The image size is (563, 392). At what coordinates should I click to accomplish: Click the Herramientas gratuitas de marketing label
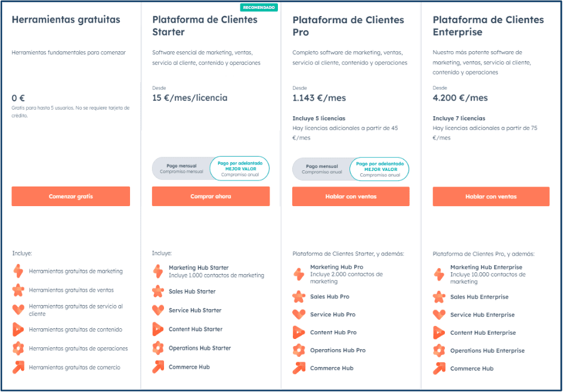pyautogui.click(x=76, y=272)
